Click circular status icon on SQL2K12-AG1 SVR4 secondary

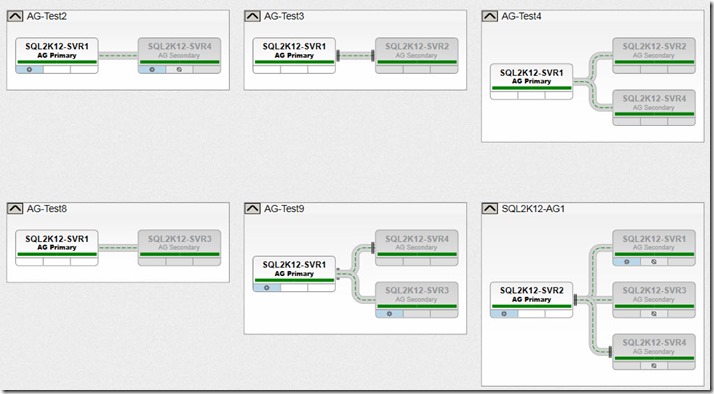click(654, 366)
